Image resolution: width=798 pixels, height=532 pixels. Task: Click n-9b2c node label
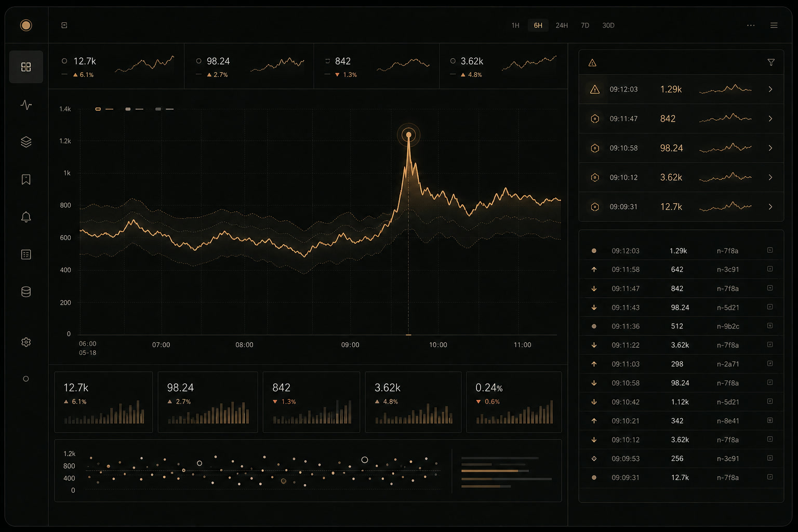coord(728,326)
